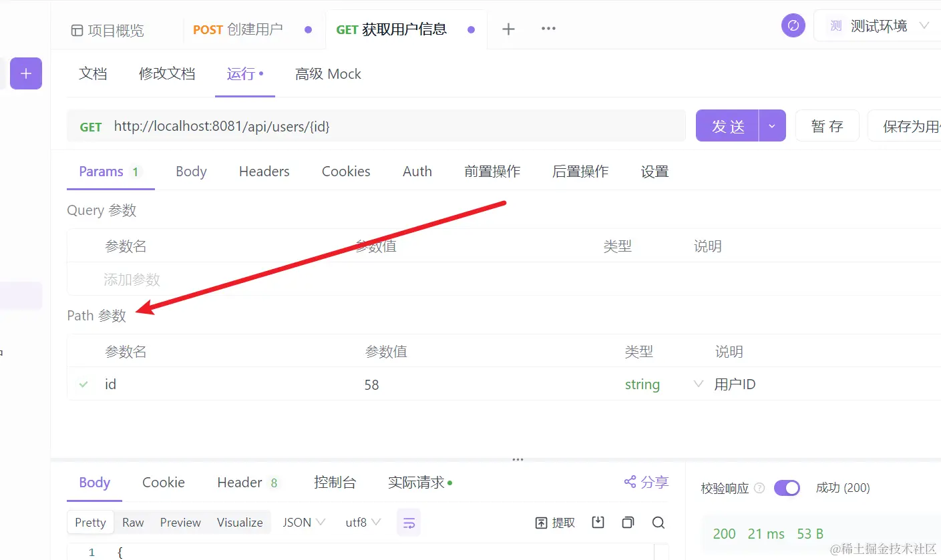The height and width of the screenshot is (560, 941).
Task: Select the Raw view mode
Action: pos(133,523)
